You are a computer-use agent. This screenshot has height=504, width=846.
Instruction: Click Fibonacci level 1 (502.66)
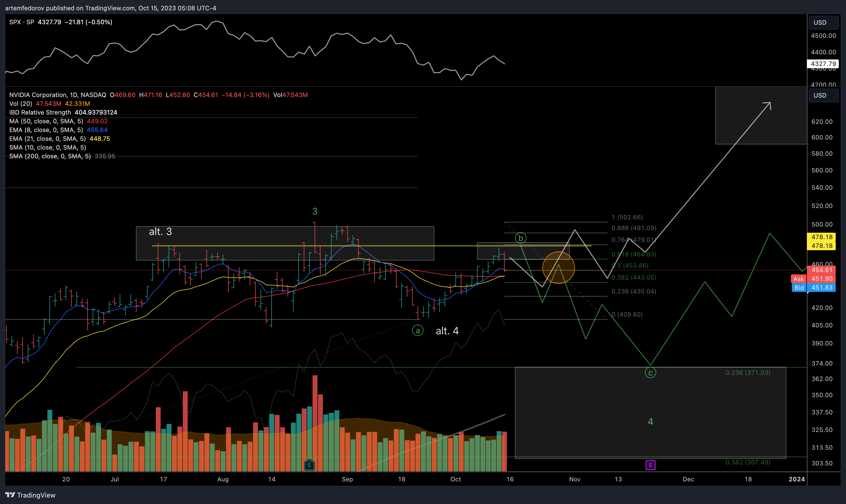coord(627,217)
